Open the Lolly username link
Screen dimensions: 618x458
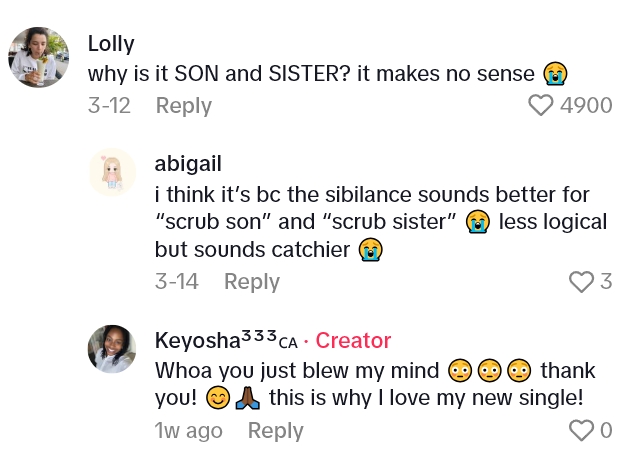112,44
